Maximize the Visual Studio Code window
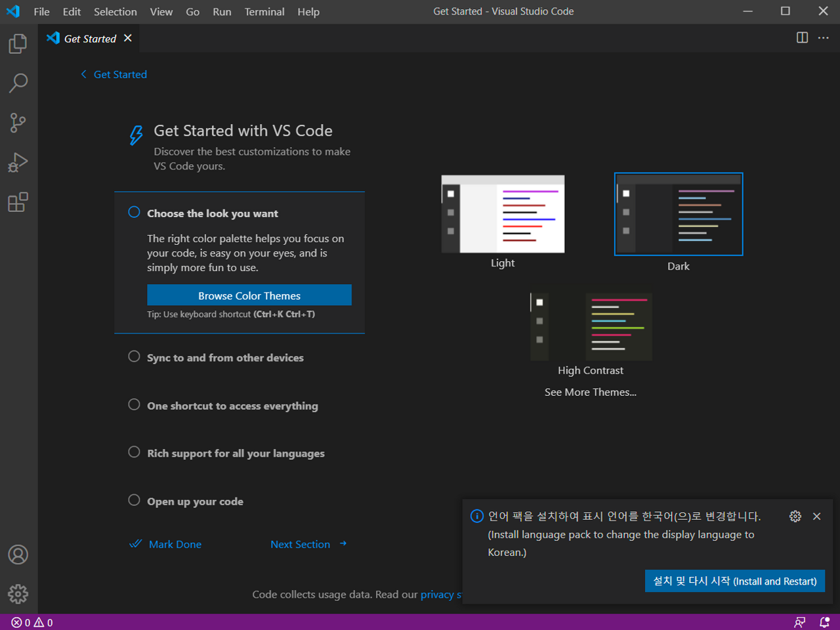This screenshot has width=840, height=630. click(x=785, y=11)
